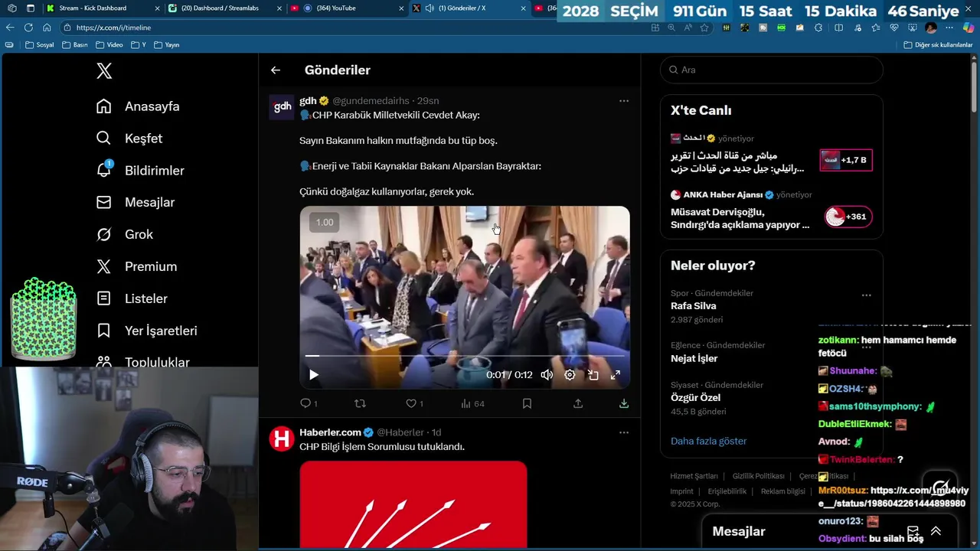Open Listeler in the sidebar
The height and width of the screenshot is (551, 980).
(x=132, y=298)
